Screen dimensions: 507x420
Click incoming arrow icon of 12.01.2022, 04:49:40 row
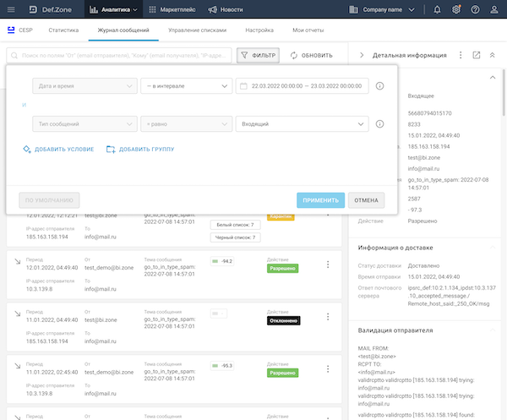pos(18,261)
